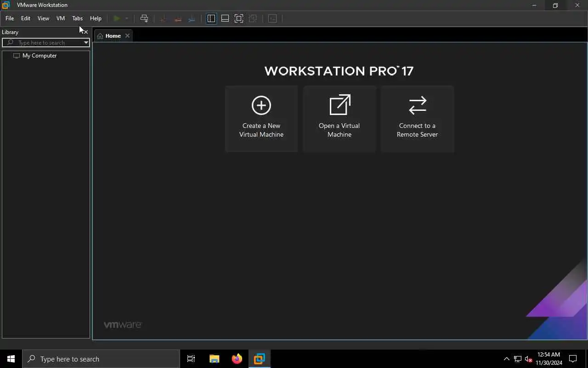Image resolution: width=588 pixels, height=368 pixels.
Task: Open the Windows Start menu
Action: [x=11, y=359]
